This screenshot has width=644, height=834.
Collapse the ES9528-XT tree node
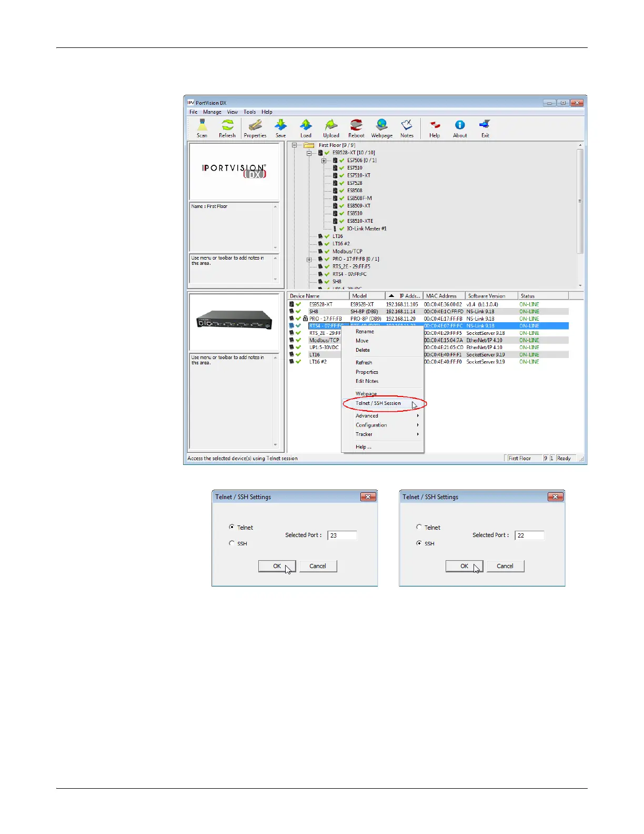(x=309, y=153)
